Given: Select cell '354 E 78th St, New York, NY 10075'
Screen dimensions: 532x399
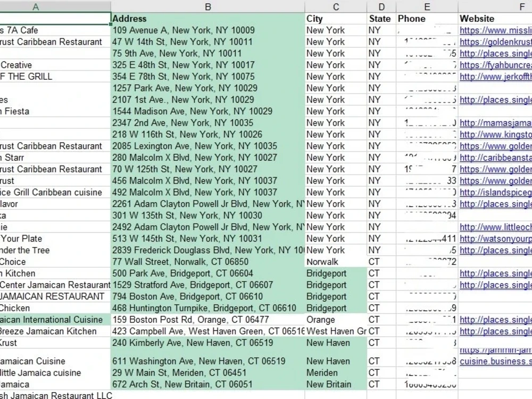Looking at the screenshot, I should pyautogui.click(x=207, y=76).
